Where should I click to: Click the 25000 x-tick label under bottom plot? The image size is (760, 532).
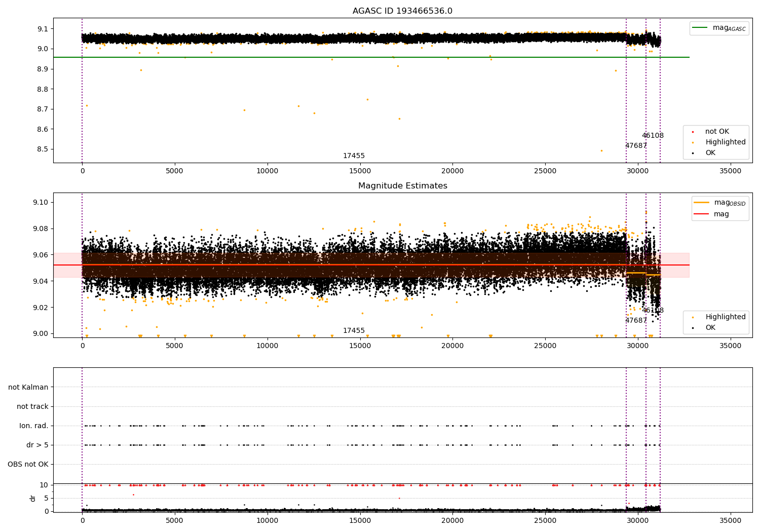point(545,520)
